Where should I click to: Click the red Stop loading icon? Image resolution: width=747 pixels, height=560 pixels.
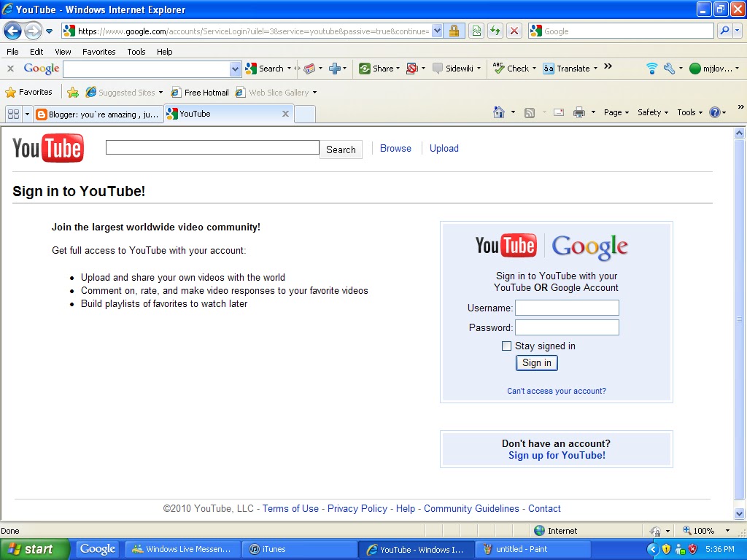(x=514, y=31)
